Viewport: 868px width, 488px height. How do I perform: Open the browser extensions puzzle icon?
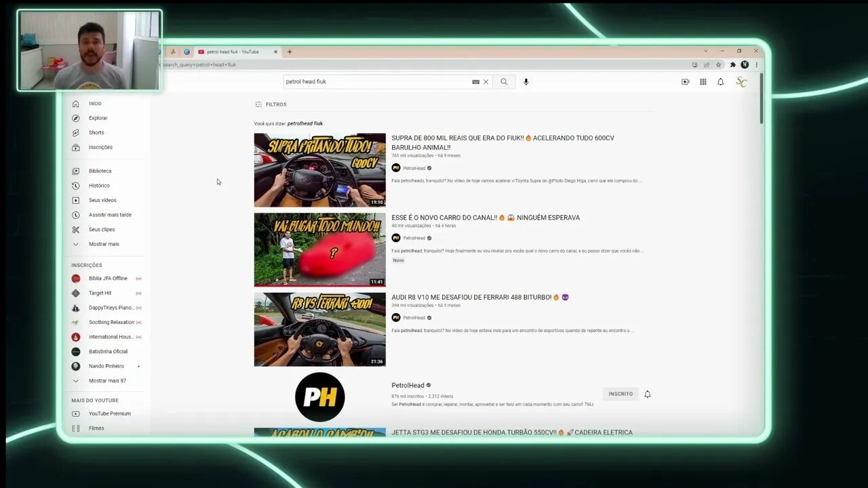click(x=732, y=65)
